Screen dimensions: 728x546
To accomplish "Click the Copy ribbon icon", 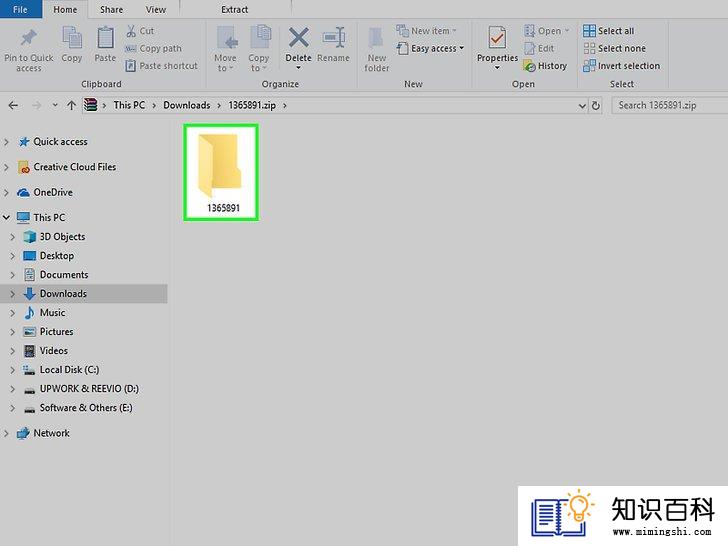I will click(x=72, y=38).
